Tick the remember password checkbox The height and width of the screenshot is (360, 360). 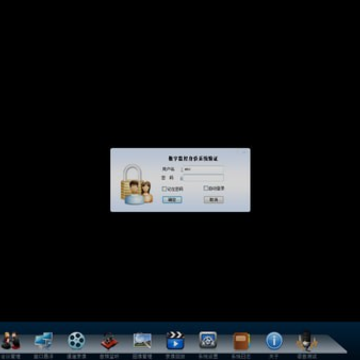tap(164, 189)
